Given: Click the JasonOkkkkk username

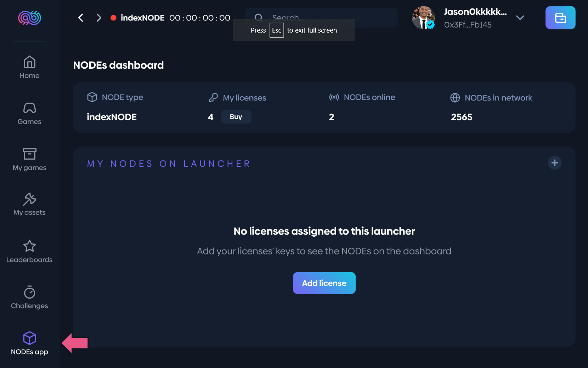Looking at the screenshot, I should tap(475, 12).
